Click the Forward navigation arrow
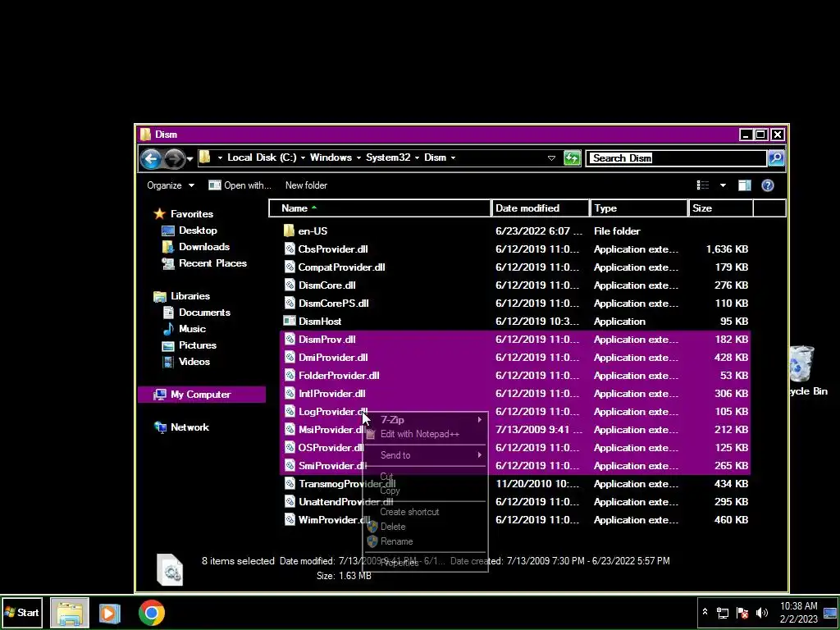The height and width of the screenshot is (630, 840). point(174,158)
